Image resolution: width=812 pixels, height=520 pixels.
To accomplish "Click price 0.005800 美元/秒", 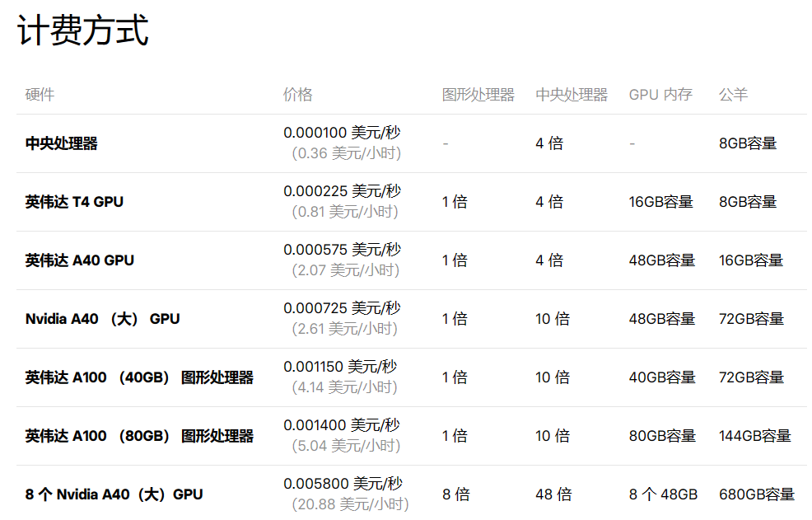I will 343,485.
